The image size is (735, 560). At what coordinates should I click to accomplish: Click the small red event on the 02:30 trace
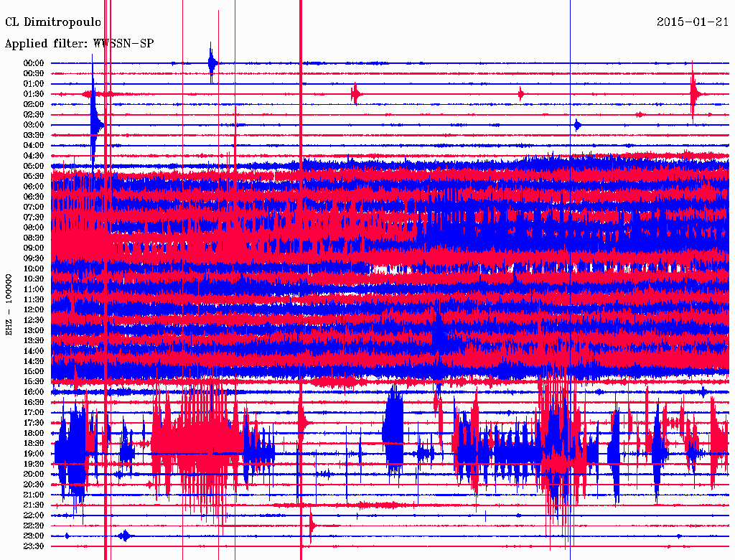click(x=640, y=115)
